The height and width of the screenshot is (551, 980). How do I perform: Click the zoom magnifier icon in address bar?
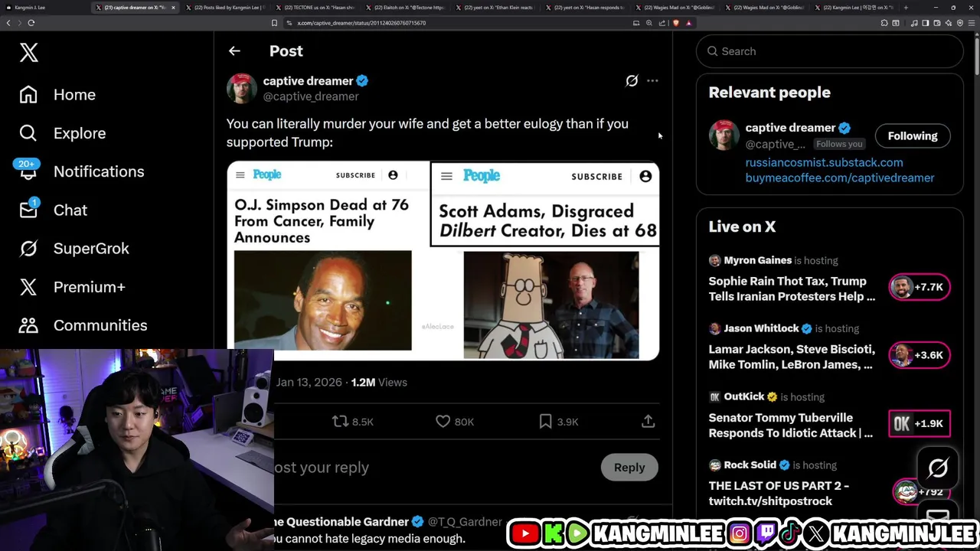[x=649, y=23]
